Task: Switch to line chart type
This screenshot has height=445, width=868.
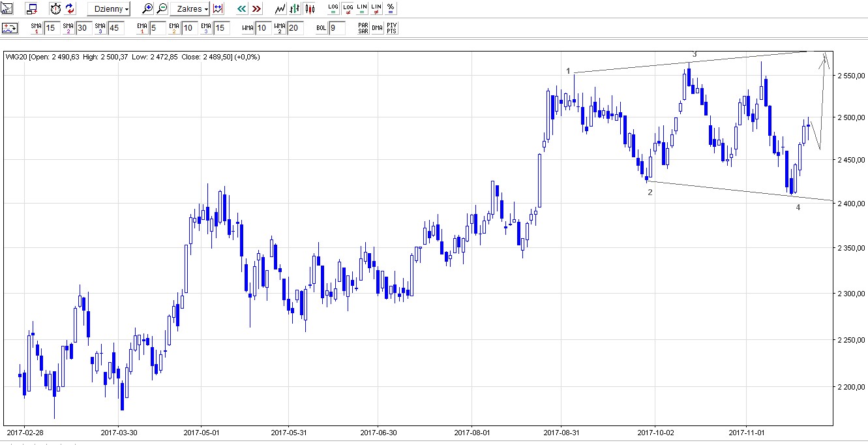Action: point(280,9)
